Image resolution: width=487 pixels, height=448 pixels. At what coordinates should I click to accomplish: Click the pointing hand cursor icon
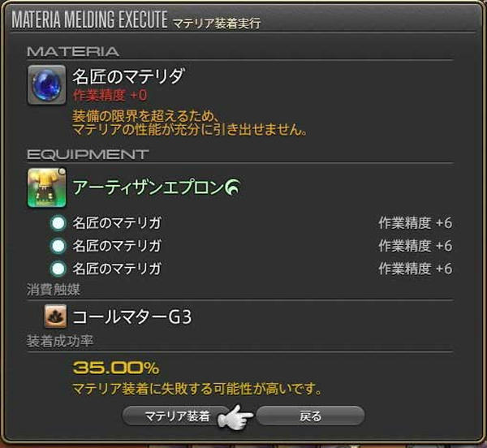click(235, 417)
